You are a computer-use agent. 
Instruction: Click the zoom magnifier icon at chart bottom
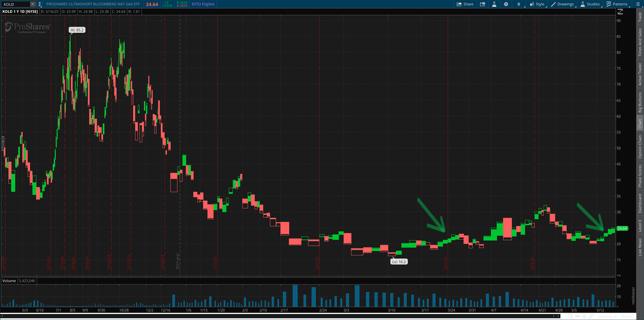point(570,316)
